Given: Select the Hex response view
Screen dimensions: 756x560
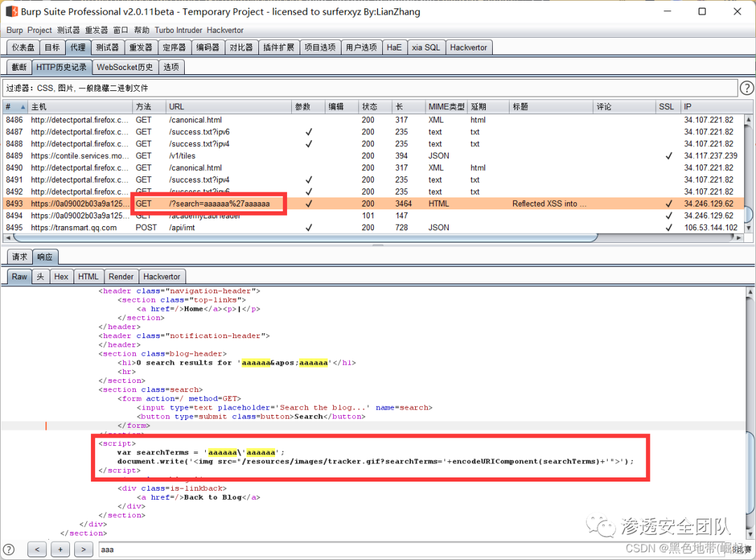Looking at the screenshot, I should (61, 276).
